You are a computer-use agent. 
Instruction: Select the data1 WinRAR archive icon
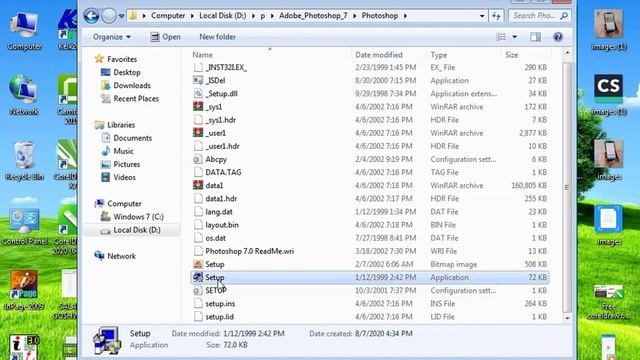click(198, 185)
